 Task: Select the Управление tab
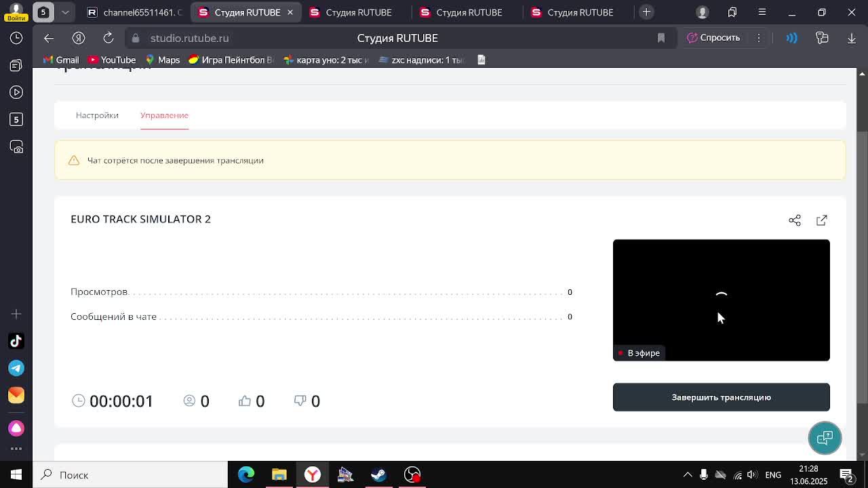click(164, 115)
